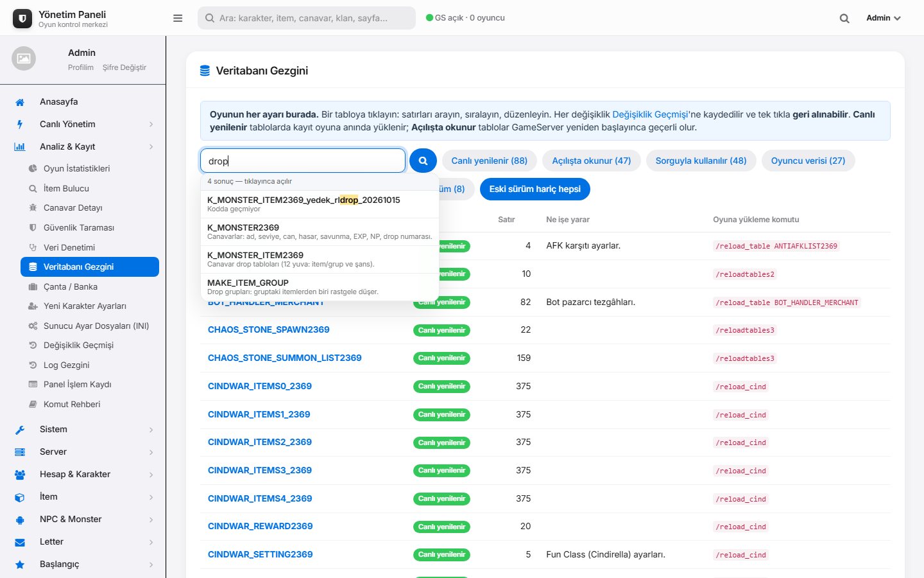Click the İtem Bulucu magnifier icon
The height and width of the screenshot is (578, 924).
(33, 189)
